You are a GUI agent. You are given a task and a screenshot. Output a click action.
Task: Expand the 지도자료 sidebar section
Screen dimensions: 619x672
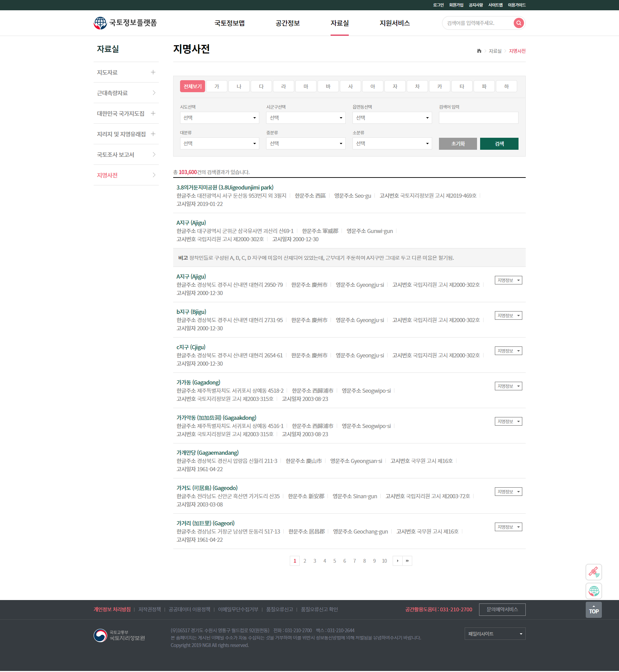pyautogui.click(x=153, y=72)
